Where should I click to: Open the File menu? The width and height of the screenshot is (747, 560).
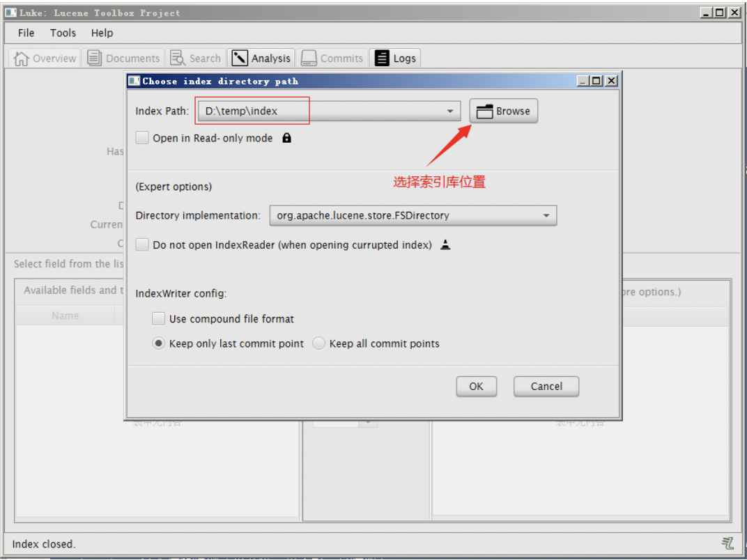click(x=26, y=33)
